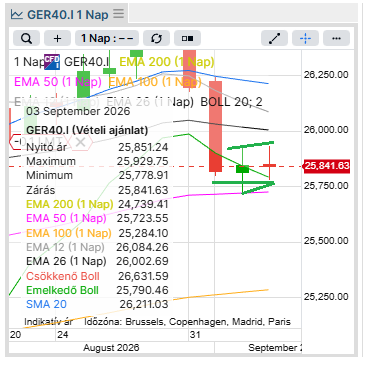Click the CFD instrument badge icon

pyautogui.click(x=52, y=62)
